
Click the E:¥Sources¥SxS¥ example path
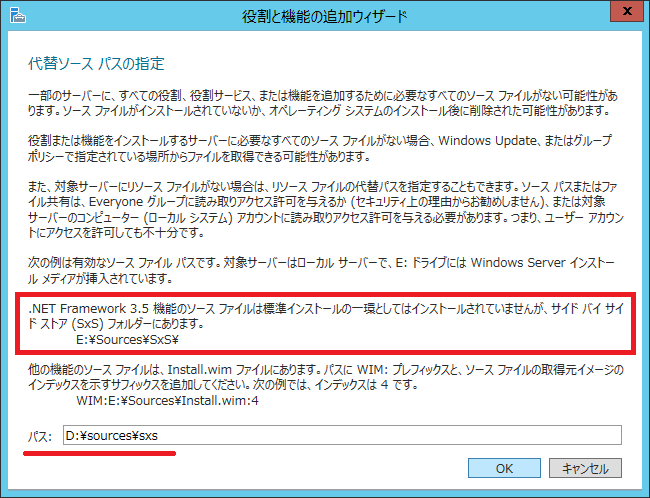coord(123,339)
